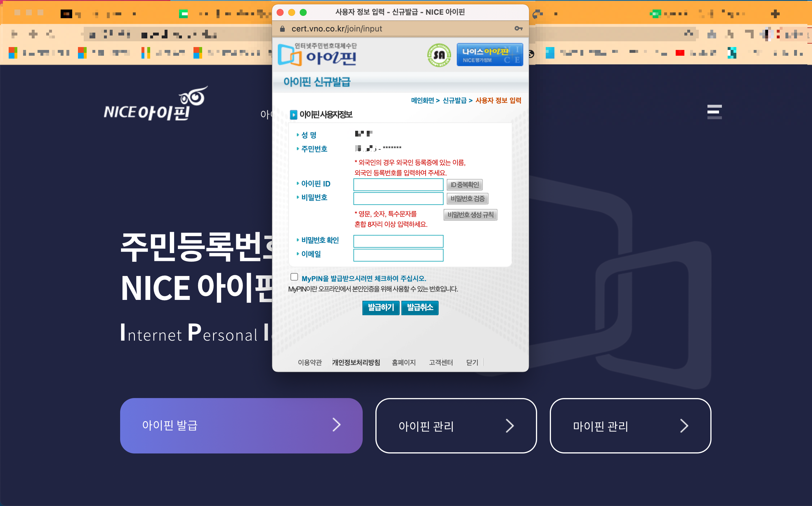
Task: Open the 개인정보처리방침 footer link
Action: tap(356, 362)
